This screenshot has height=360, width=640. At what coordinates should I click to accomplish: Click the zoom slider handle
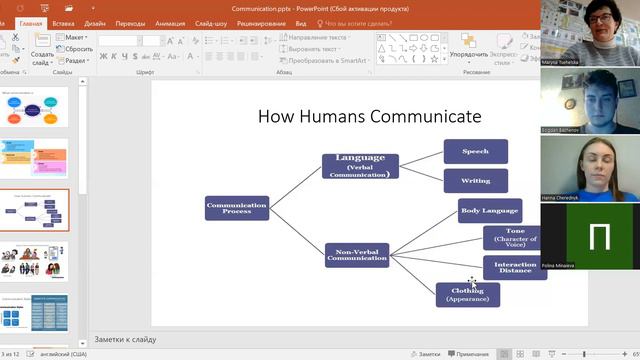pos(584,354)
